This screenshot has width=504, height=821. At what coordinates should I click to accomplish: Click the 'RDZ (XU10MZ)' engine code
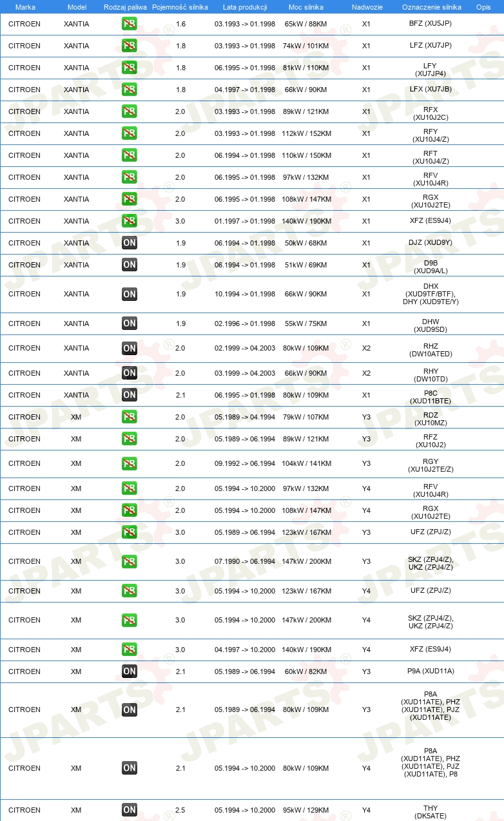point(431,420)
